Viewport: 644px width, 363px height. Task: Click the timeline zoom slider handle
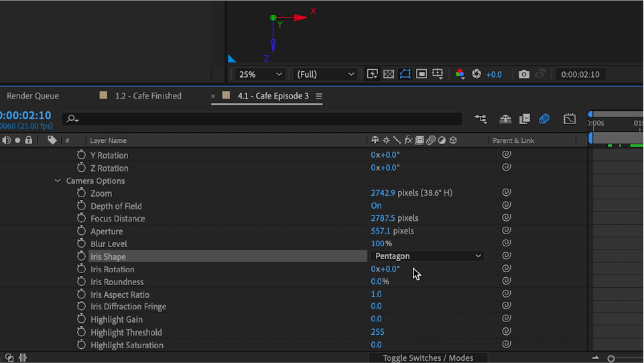point(611,359)
